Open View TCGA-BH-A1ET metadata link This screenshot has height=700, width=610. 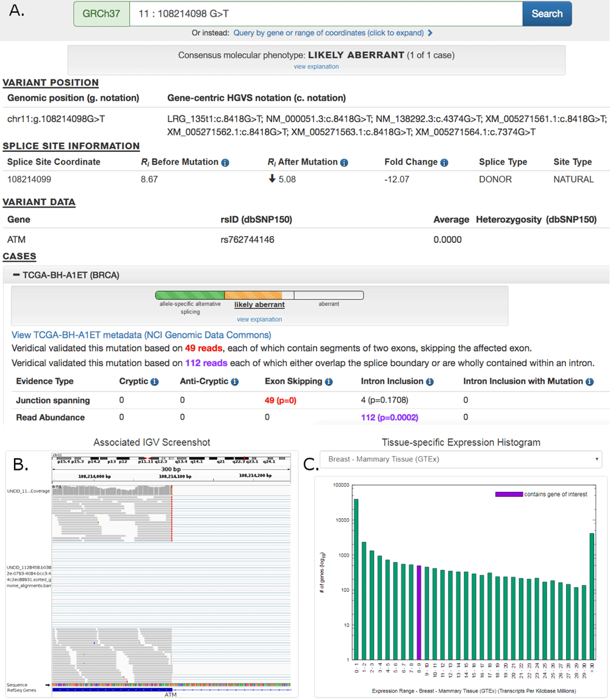click(x=141, y=335)
